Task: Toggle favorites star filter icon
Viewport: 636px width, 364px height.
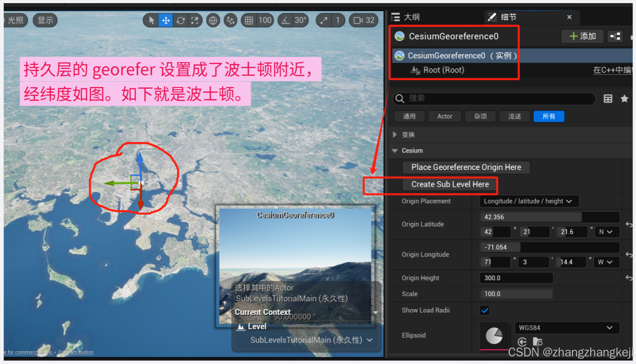Action: 624,99
